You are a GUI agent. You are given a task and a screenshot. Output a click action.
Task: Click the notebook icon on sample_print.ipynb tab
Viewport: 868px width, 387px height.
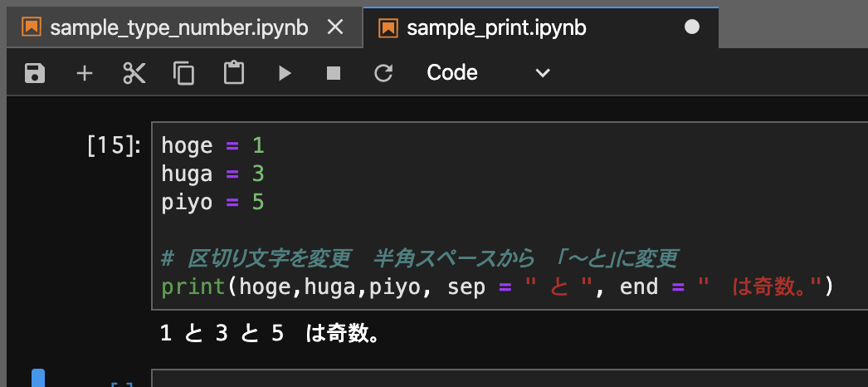point(388,27)
